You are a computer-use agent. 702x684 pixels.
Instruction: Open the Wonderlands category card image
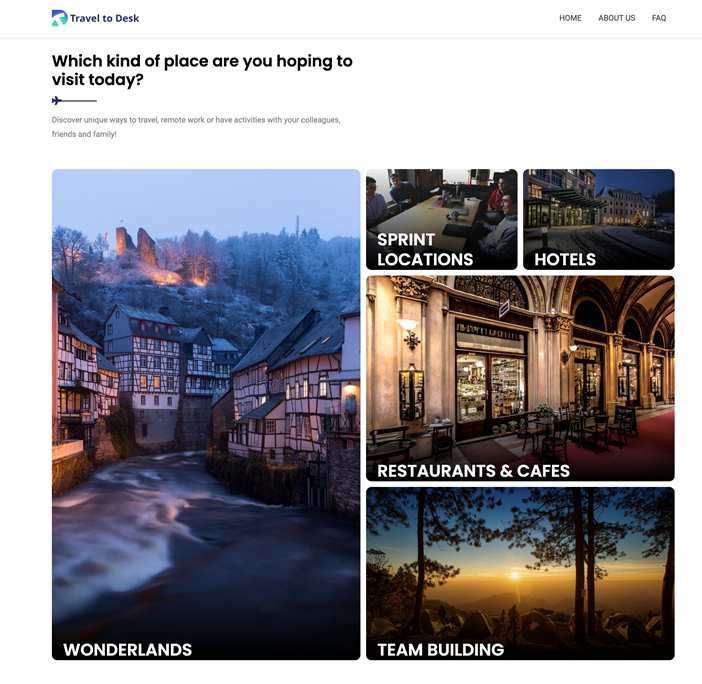click(206, 414)
